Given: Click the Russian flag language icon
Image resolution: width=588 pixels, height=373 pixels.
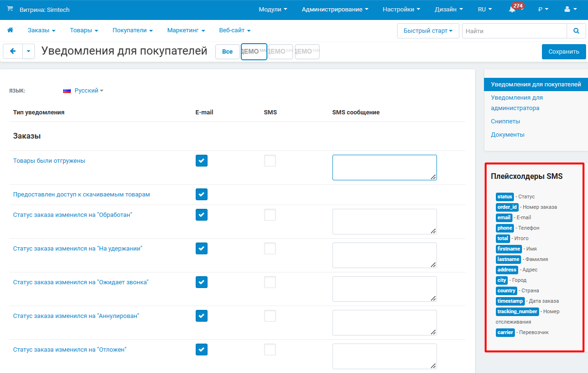Looking at the screenshot, I should 67,91.
